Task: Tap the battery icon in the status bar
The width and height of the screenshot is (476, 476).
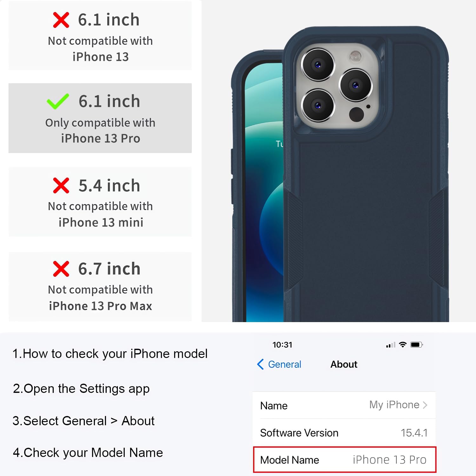Action: coord(416,345)
